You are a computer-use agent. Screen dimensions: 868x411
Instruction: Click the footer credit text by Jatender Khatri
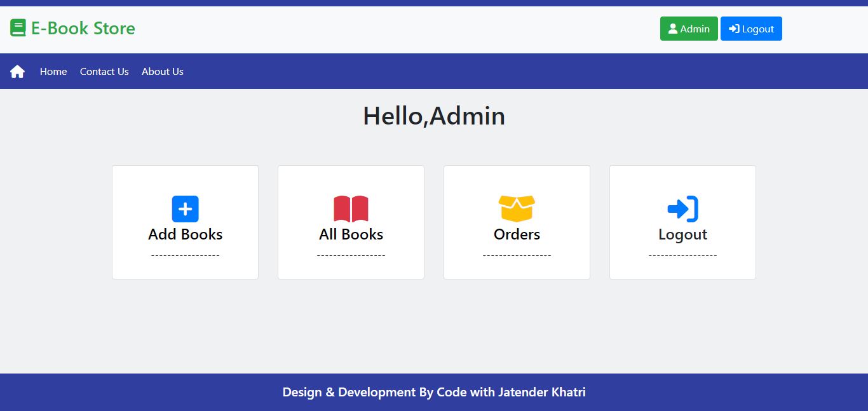click(433, 392)
